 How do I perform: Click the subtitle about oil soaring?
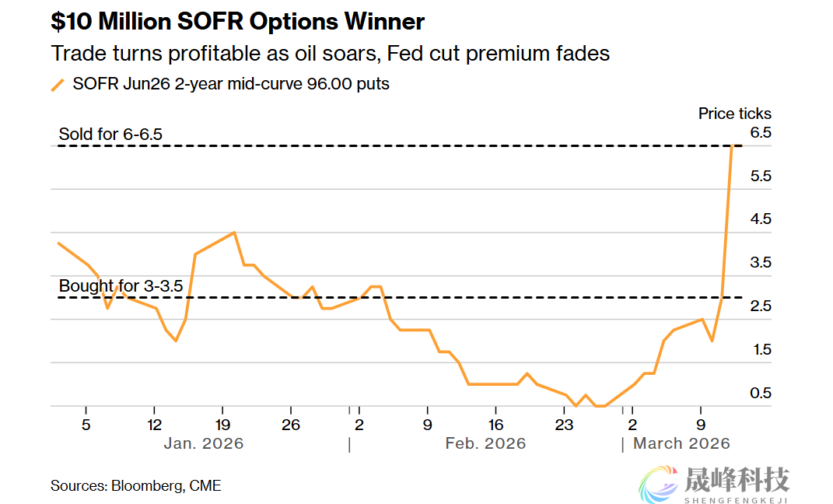pos(330,54)
